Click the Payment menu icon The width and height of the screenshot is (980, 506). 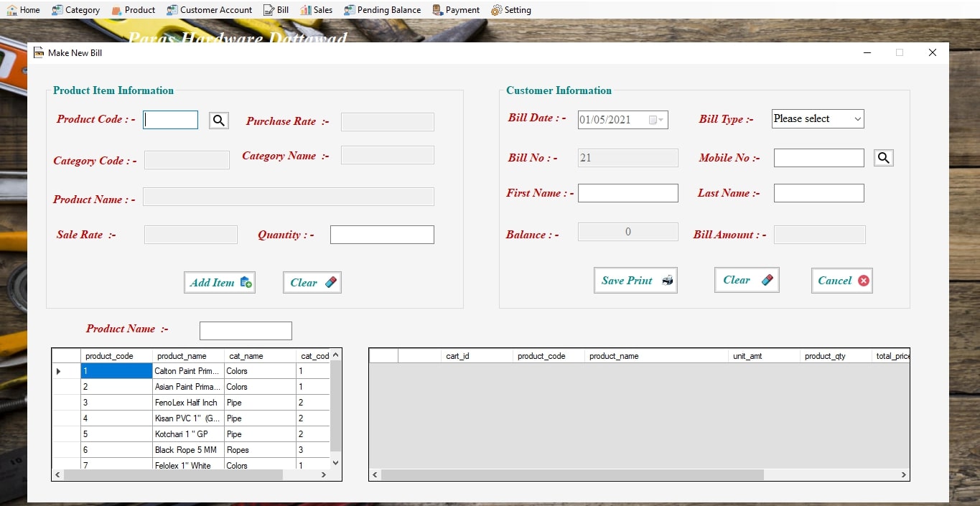click(437, 10)
